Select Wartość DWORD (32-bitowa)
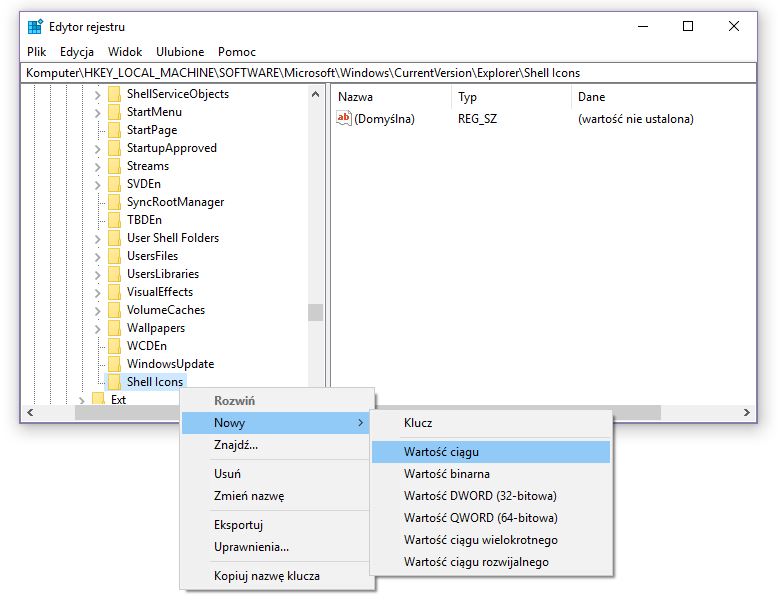Screen dimensions: 778x611 click(491, 496)
